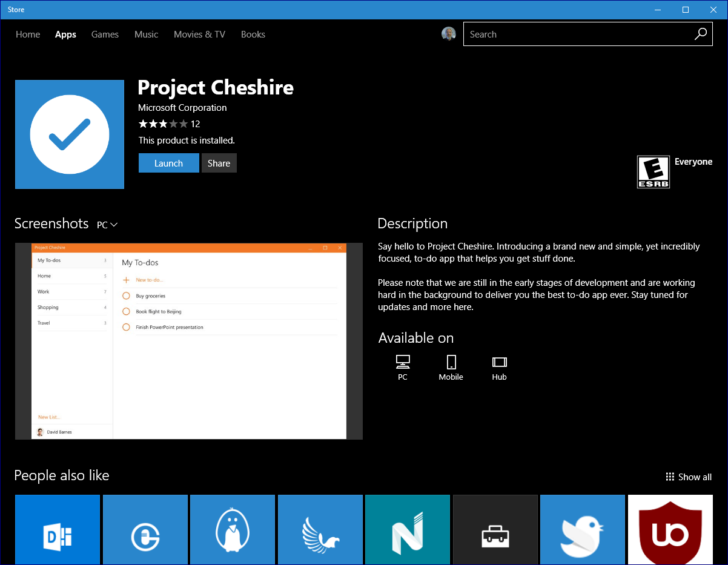Click the Project Cheshire checkmark app icon
The width and height of the screenshot is (728, 565).
[x=70, y=134]
